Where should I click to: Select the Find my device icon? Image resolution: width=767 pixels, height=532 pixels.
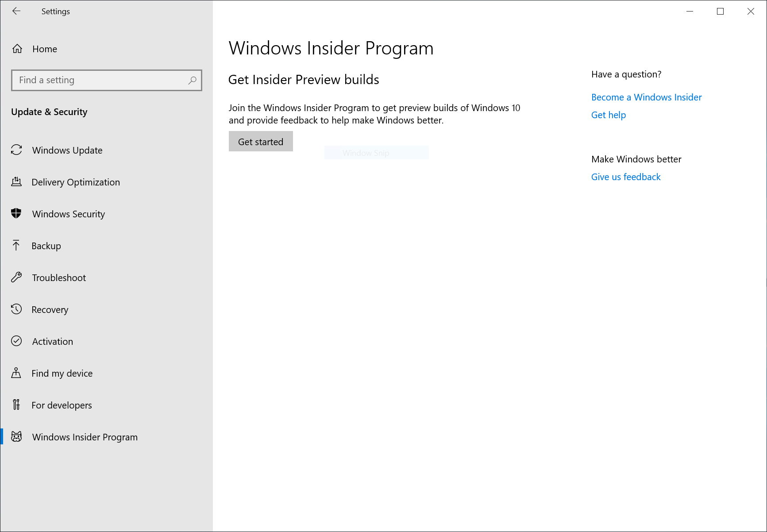pyautogui.click(x=16, y=373)
